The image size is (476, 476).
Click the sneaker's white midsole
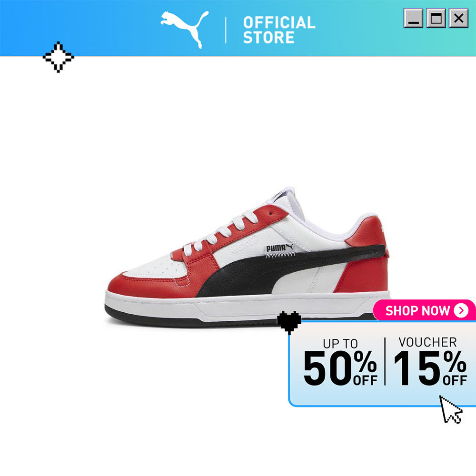[x=247, y=307]
